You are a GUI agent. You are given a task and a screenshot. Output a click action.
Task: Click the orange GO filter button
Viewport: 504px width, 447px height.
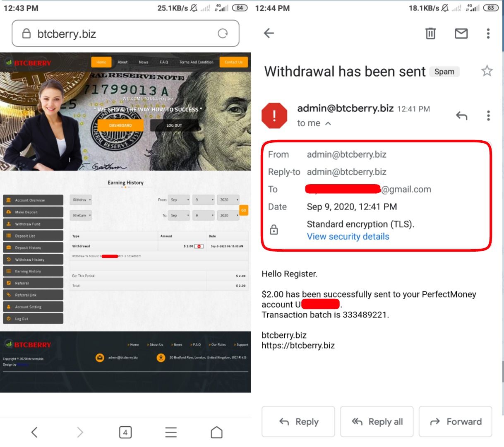pos(244,210)
